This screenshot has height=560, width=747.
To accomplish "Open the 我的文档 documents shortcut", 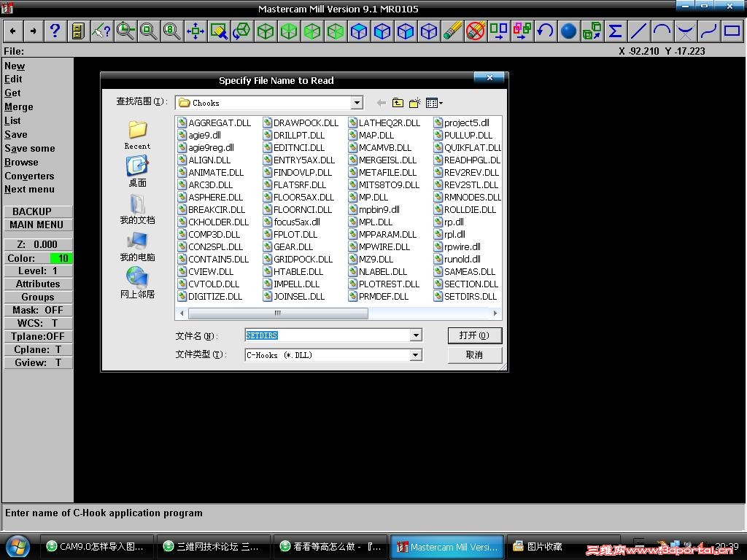I will [x=137, y=209].
